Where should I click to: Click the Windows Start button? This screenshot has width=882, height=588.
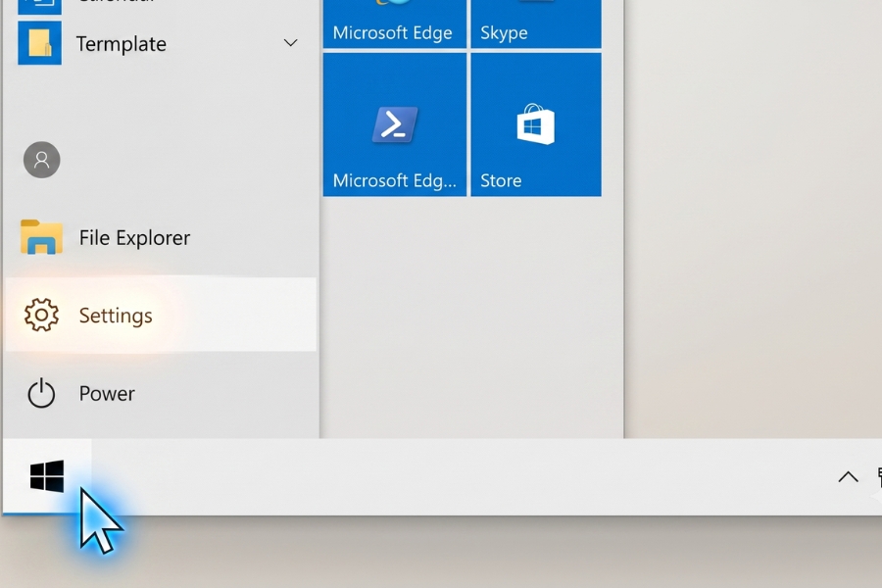click(47, 476)
